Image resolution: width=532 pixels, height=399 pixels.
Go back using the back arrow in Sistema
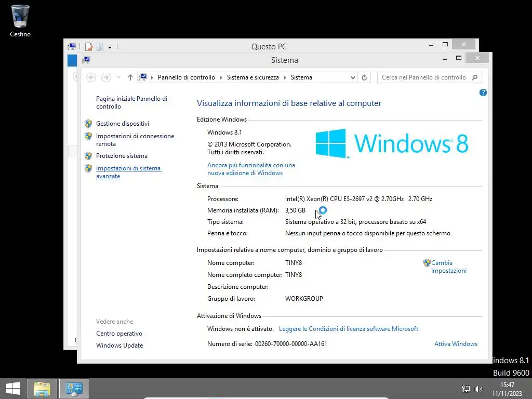pyautogui.click(x=91, y=77)
